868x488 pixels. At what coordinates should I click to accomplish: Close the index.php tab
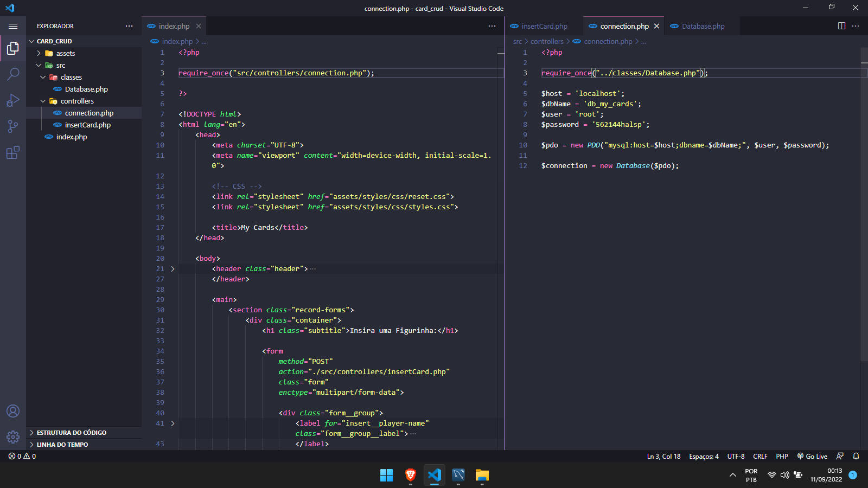point(199,26)
